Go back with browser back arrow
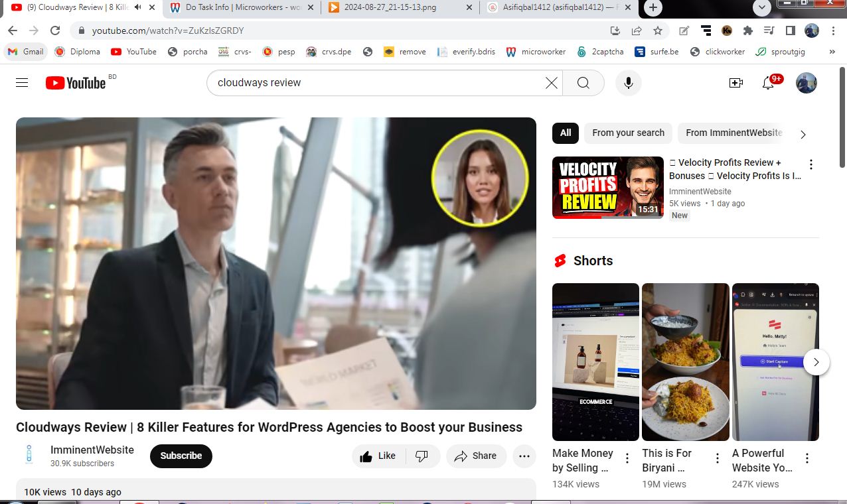 (x=13, y=31)
